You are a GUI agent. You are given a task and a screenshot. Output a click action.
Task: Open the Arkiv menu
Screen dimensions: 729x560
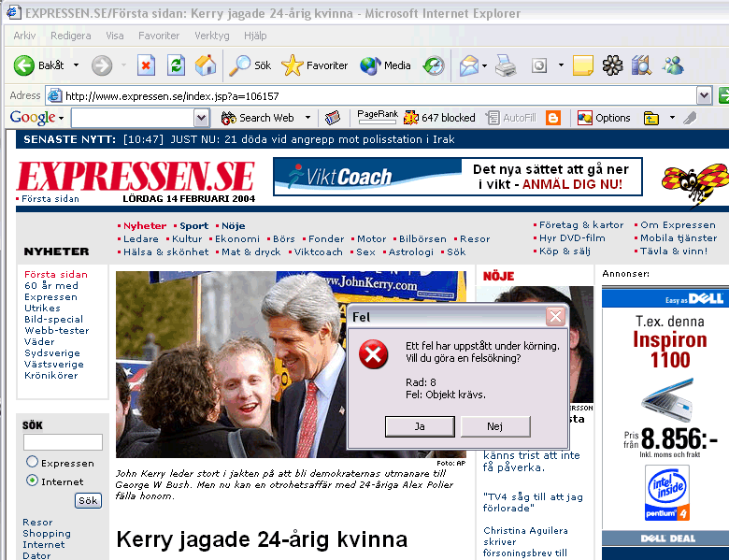click(x=24, y=36)
